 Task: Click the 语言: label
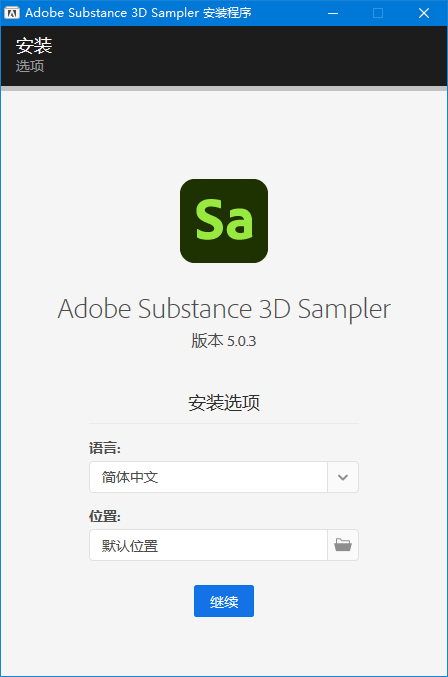coord(105,448)
